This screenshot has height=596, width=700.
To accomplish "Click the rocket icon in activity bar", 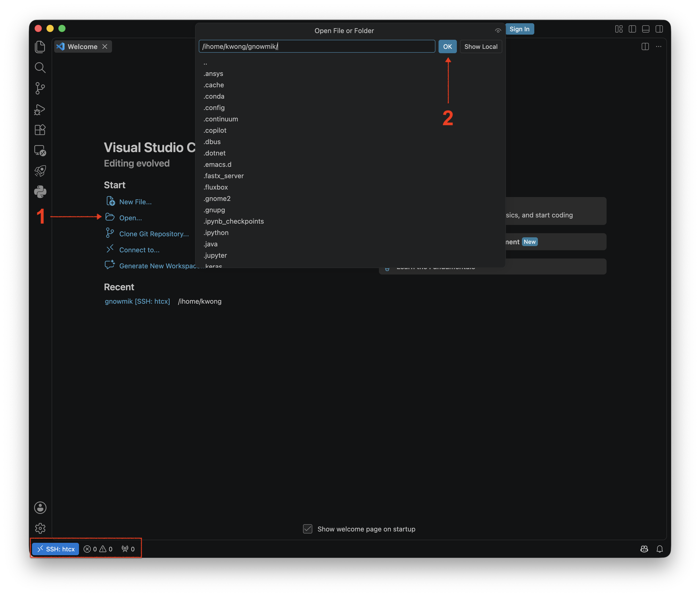I will 40,171.
